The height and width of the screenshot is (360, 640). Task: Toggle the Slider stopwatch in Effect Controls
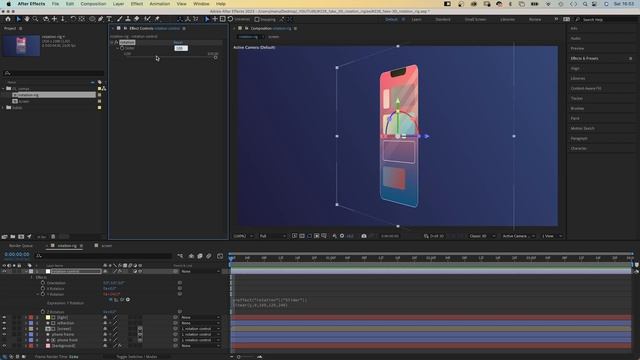122,48
